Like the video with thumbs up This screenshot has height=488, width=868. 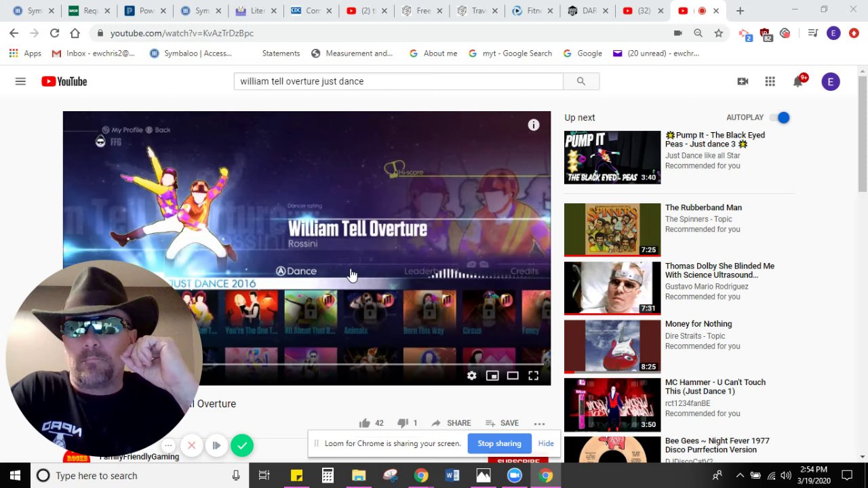point(365,423)
